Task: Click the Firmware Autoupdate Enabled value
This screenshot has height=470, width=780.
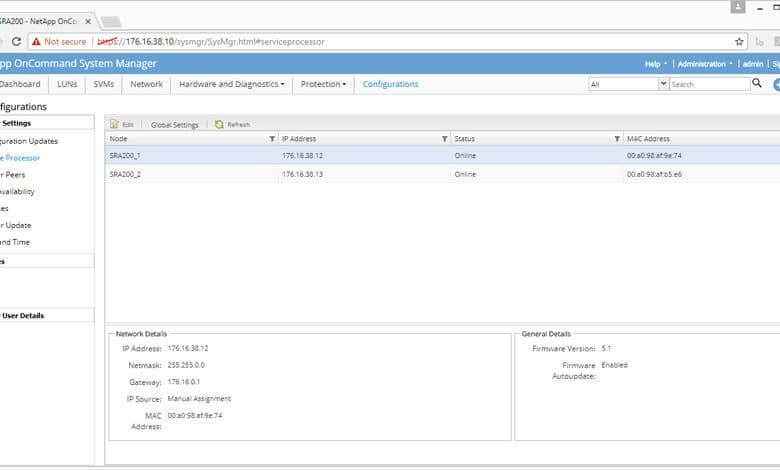Action: pos(614,365)
